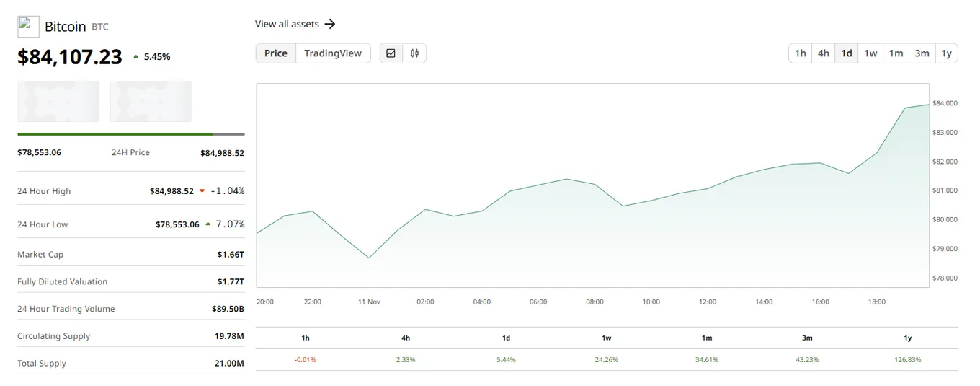Click the $84,000 y-axis label
The width and height of the screenshot is (980, 386).
click(x=945, y=103)
